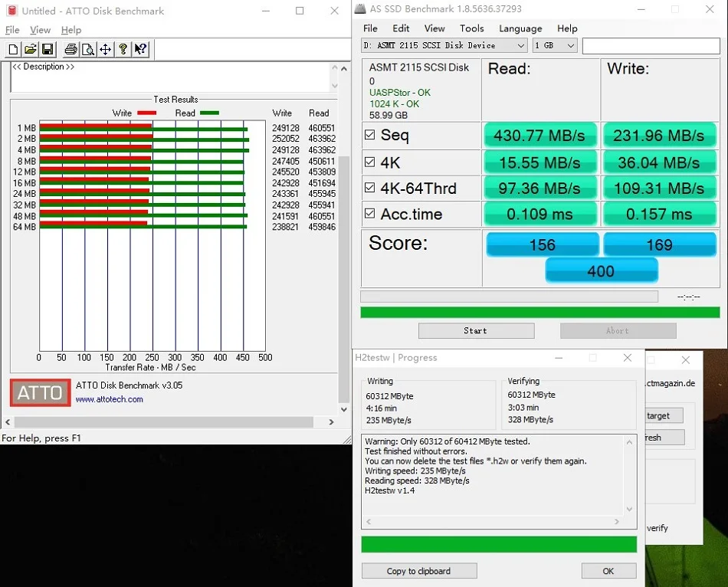728x587 pixels.
Task: Click the question mark About icon in ATTO
Action: click(123, 49)
